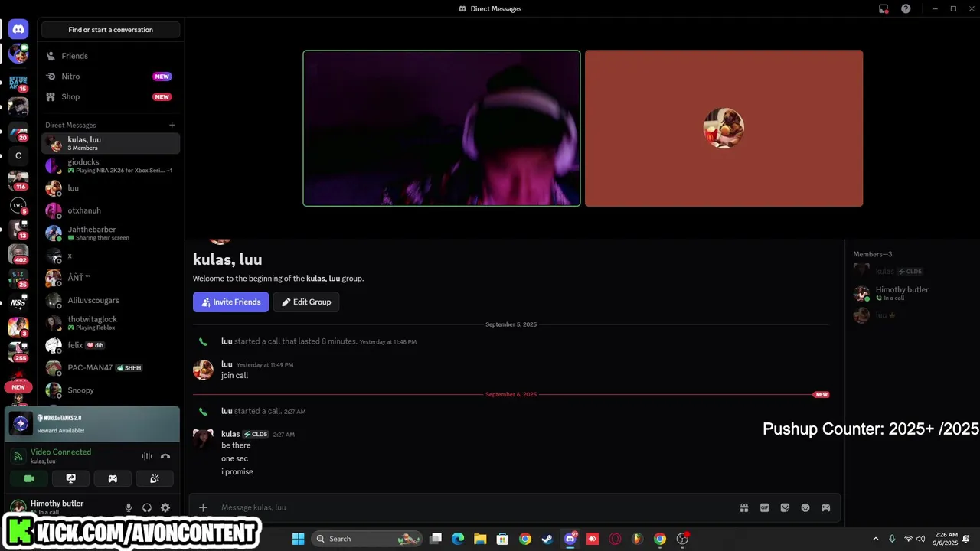Click the "join call" message text

235,375
